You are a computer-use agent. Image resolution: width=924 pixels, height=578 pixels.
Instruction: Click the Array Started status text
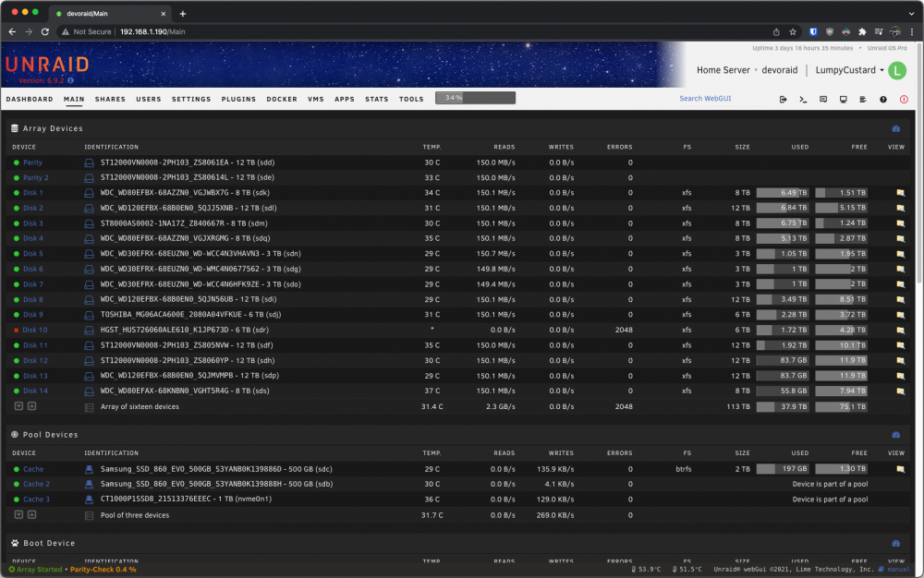(39, 570)
